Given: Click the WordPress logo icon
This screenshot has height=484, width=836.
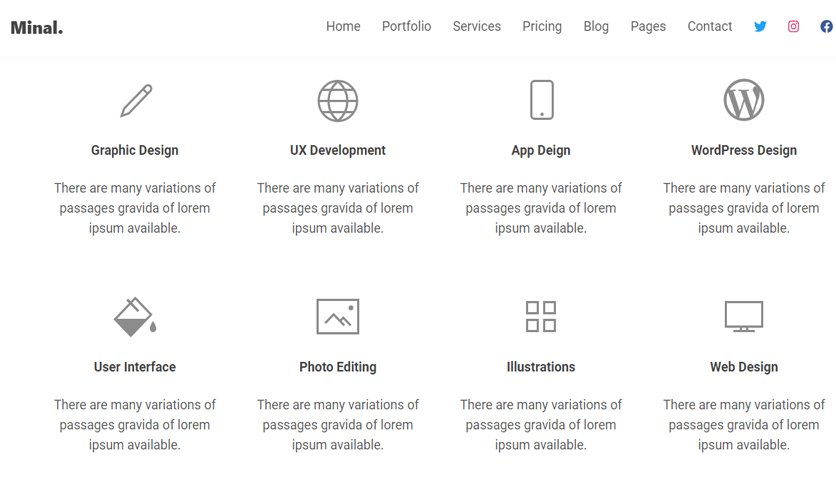Looking at the screenshot, I should point(744,100).
